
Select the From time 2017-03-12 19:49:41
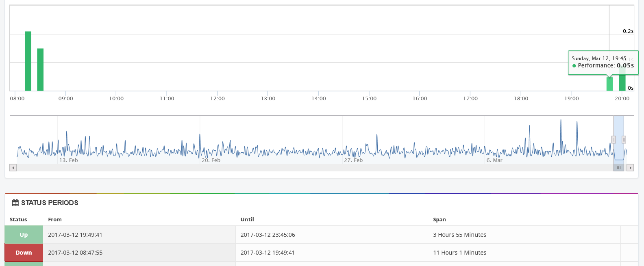[x=75, y=235]
